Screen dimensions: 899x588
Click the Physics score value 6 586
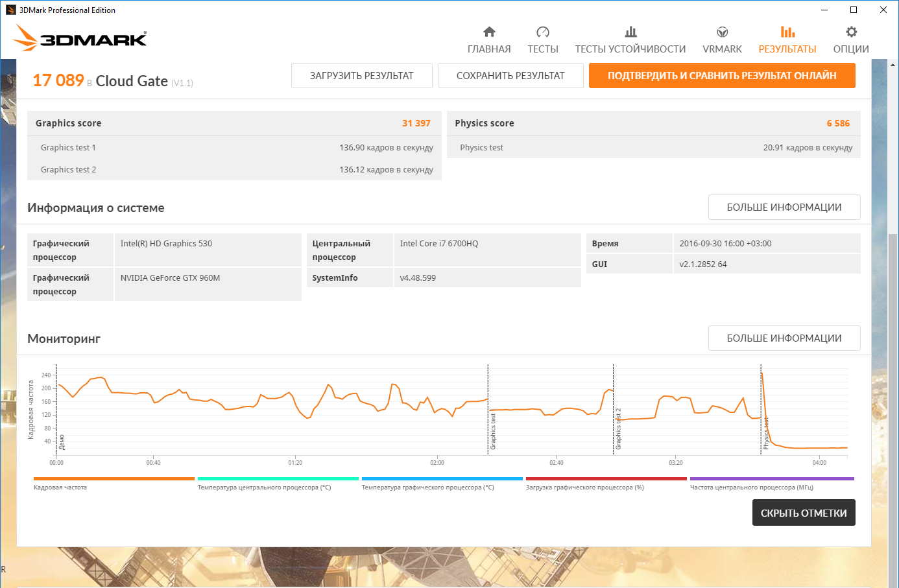838,123
